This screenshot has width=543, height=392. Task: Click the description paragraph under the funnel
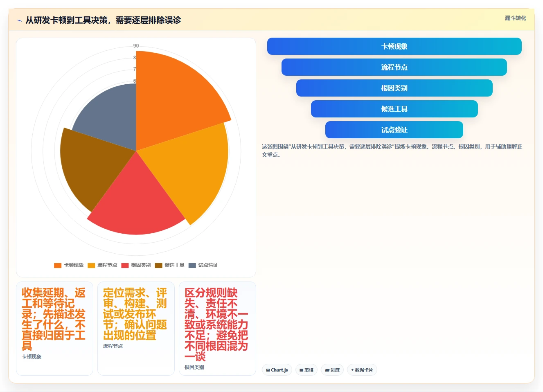point(392,151)
